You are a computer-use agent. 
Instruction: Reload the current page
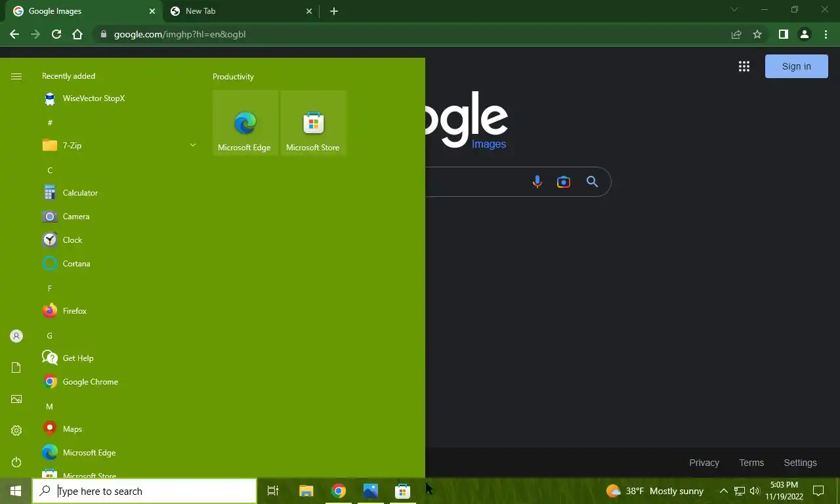pyautogui.click(x=56, y=34)
